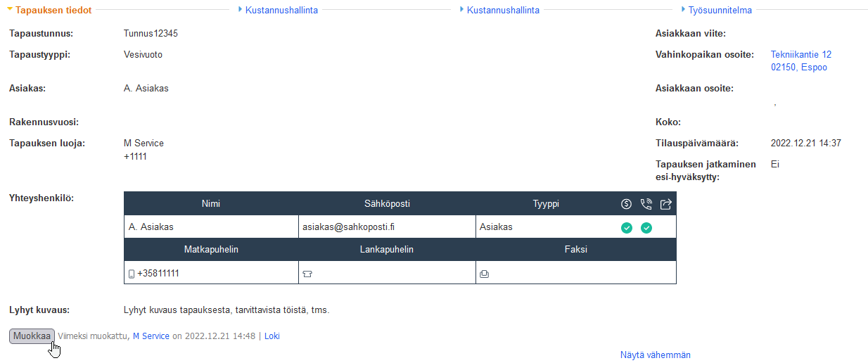The height and width of the screenshot is (363, 868).
Task: Click the Nimi column header
Action: (211, 204)
